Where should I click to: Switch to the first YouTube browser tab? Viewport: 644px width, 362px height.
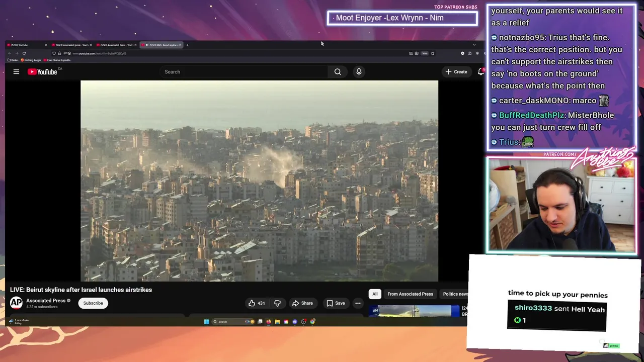(28, 45)
